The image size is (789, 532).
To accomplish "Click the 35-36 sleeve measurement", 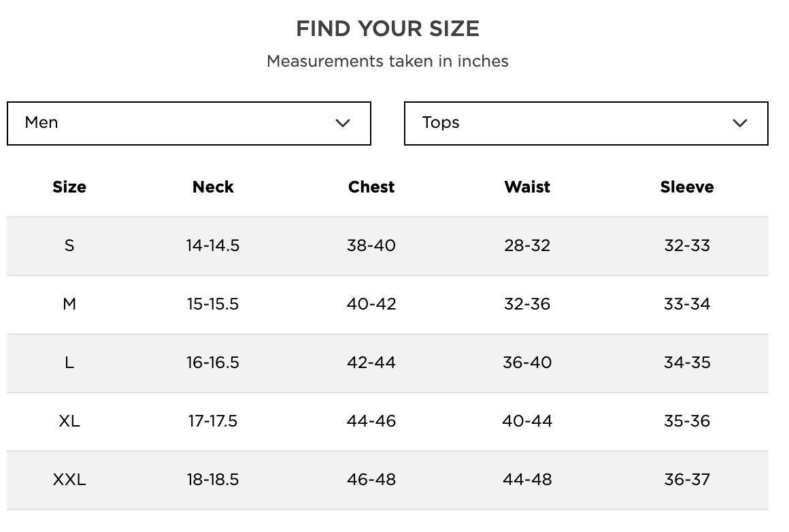I will pyautogui.click(x=687, y=421).
